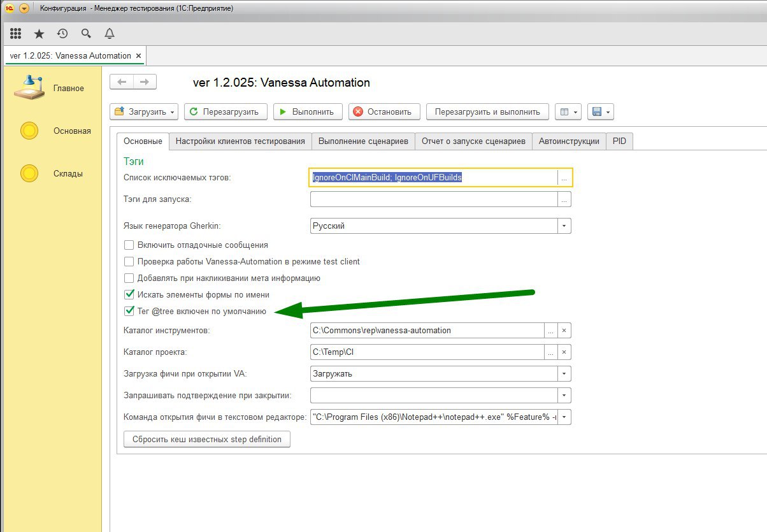Open Склады section in sidebar
The width and height of the screenshot is (767, 532).
tap(52, 173)
